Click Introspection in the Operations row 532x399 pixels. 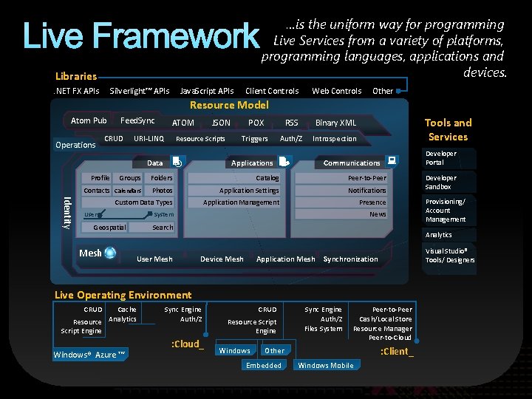(335, 139)
